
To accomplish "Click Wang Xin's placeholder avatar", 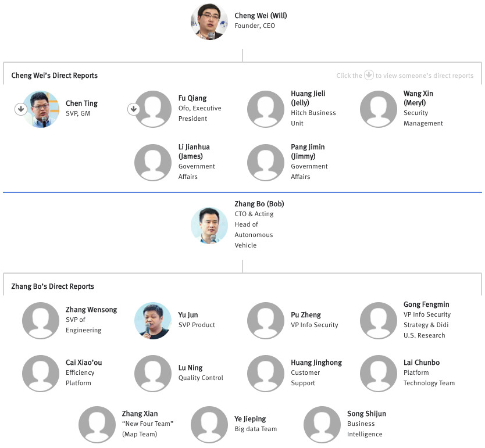I will point(379,109).
